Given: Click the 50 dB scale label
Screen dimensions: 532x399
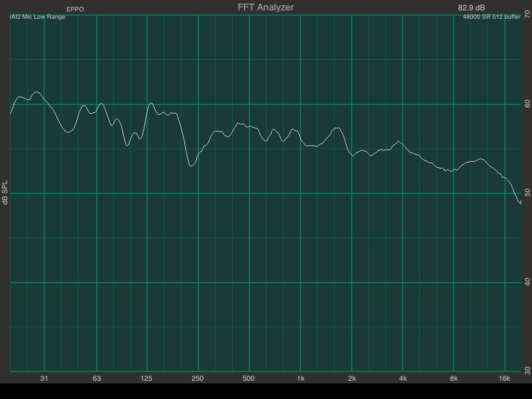Looking at the screenshot, I should 527,193.
